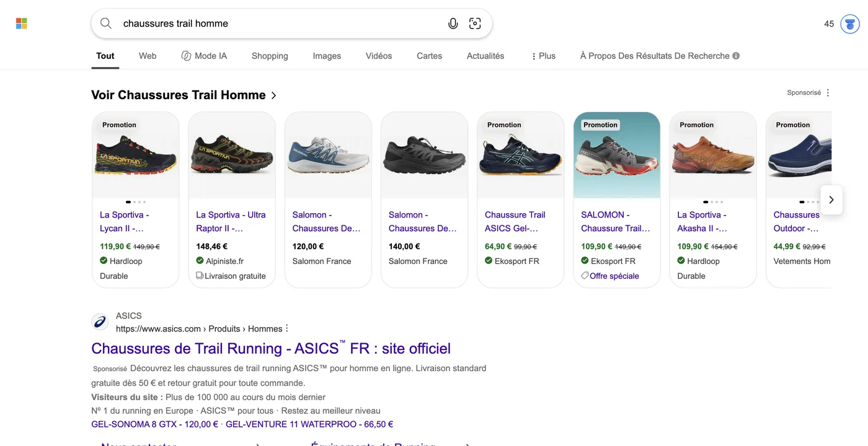This screenshot has height=446, width=868.
Task: Click the 120,00 € Salomon price
Action: tap(308, 247)
